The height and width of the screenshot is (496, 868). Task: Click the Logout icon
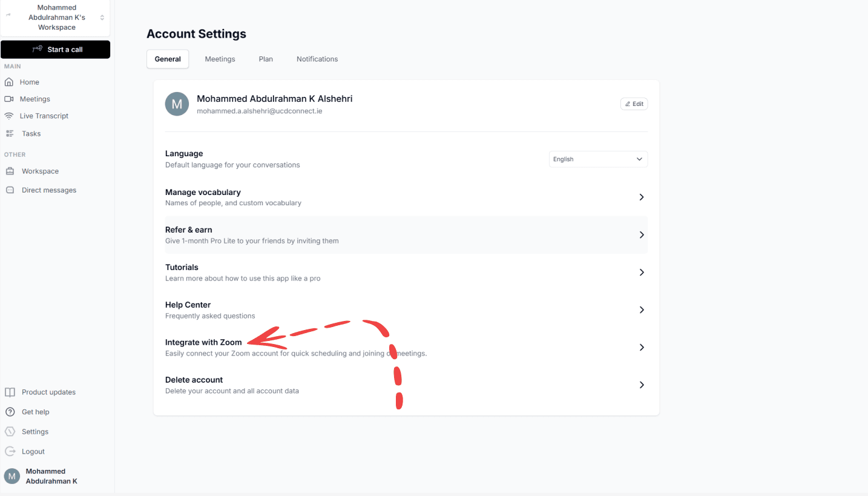[x=10, y=452]
